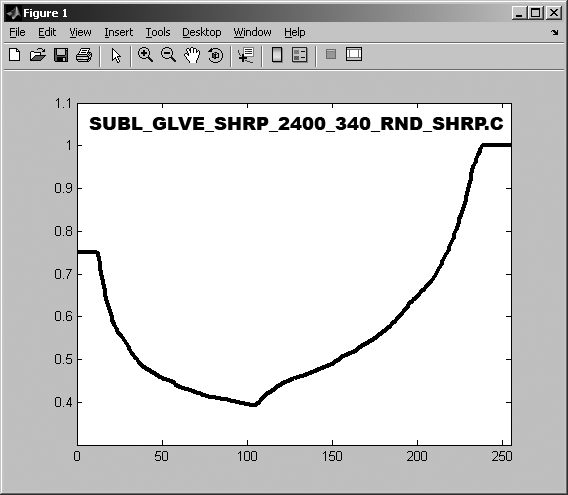
Task: Open the Desktop menu
Action: coord(202,32)
